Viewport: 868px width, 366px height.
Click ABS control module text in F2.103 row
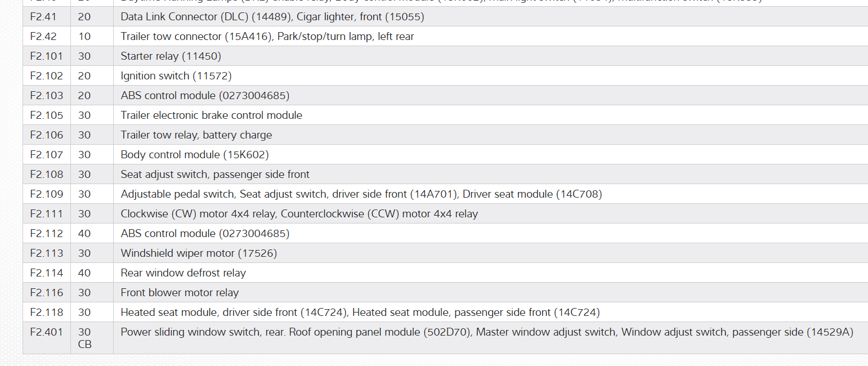[205, 96]
